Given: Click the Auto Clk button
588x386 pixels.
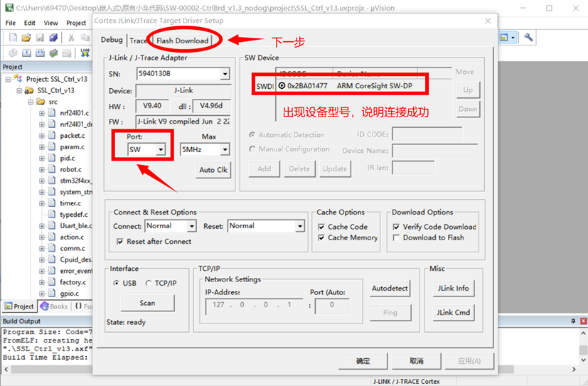Looking at the screenshot, I should point(213,170).
